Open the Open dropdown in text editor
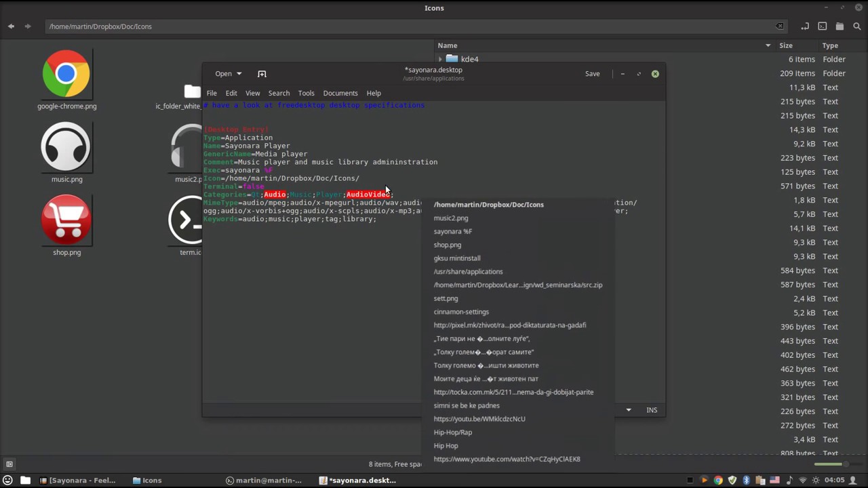 coord(228,74)
